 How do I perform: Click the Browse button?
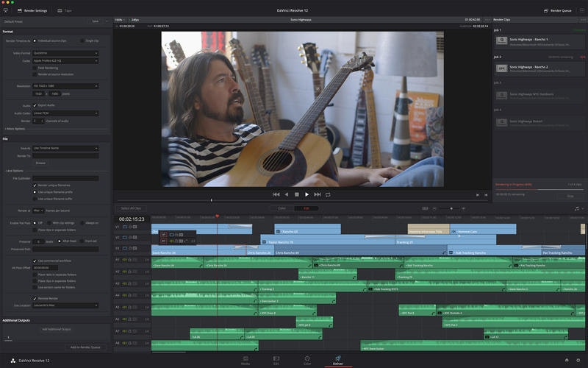40,163
